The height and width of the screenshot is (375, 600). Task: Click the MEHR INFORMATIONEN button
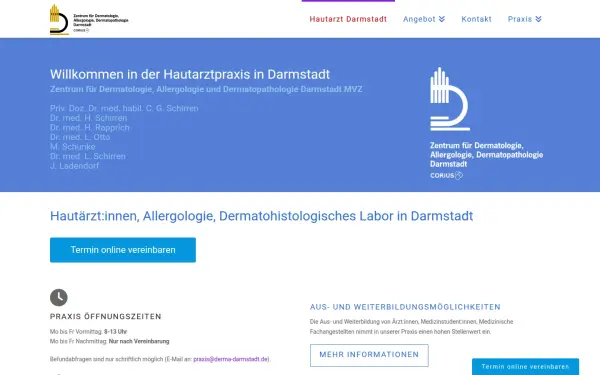click(369, 355)
